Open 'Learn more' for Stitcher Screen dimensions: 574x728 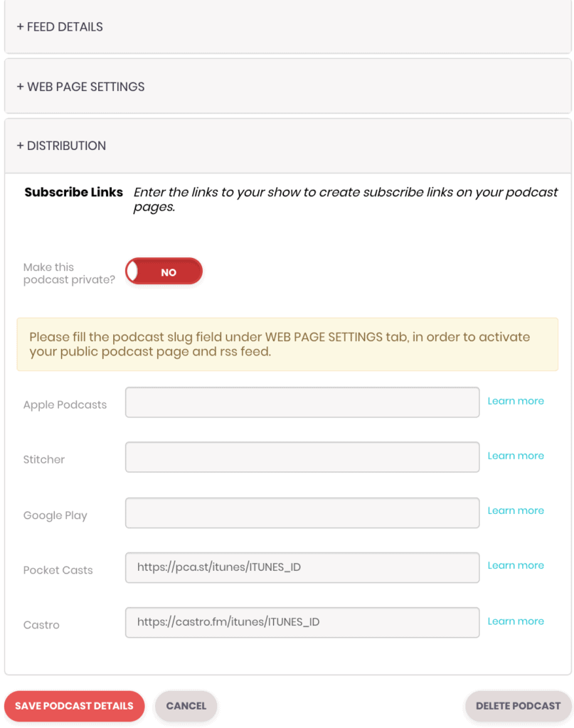(x=516, y=455)
